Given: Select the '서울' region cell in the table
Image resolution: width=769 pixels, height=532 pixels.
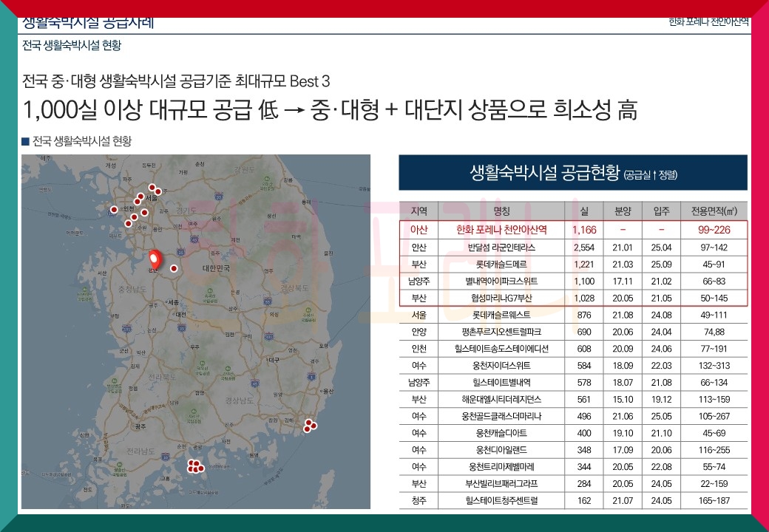Looking at the screenshot, I should tap(419, 315).
